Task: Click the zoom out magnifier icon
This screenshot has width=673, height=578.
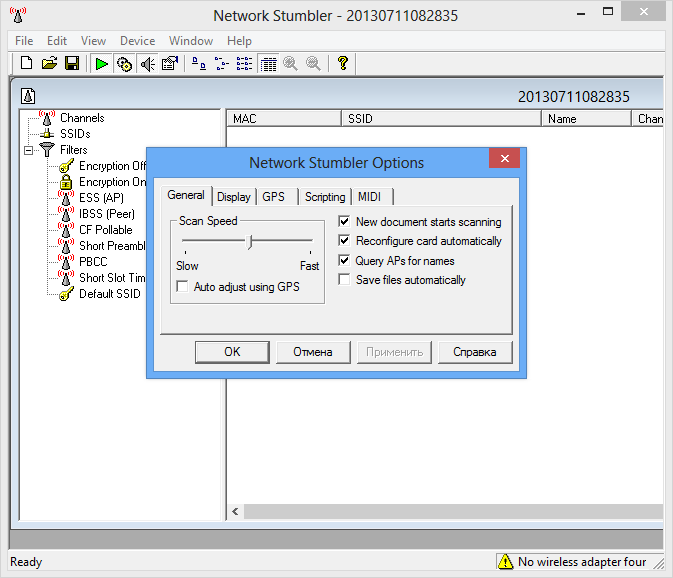Action: pyautogui.click(x=313, y=64)
